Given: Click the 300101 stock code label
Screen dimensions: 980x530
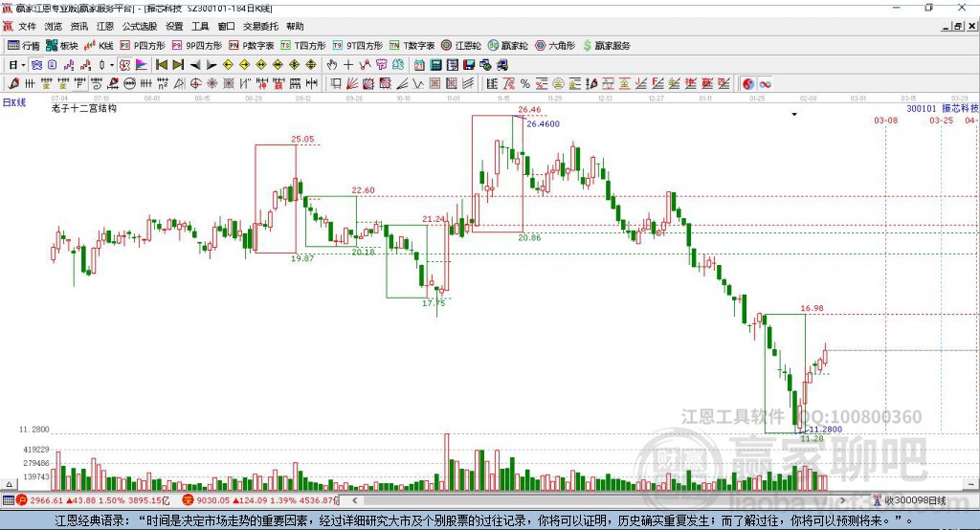Looking at the screenshot, I should 922,108.
